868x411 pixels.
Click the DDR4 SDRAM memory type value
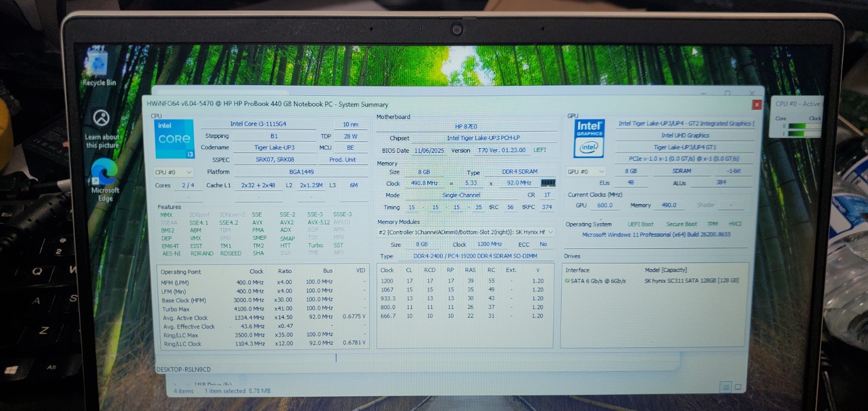point(520,172)
